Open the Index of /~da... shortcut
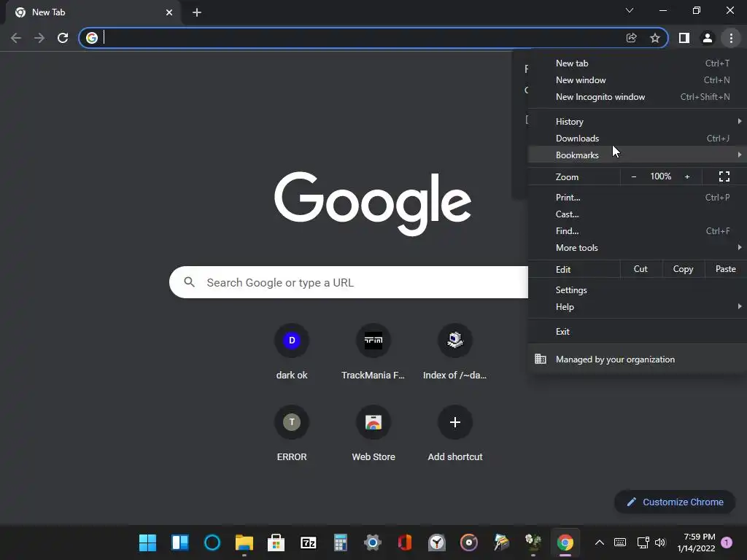The height and width of the screenshot is (560, 747). point(455,352)
